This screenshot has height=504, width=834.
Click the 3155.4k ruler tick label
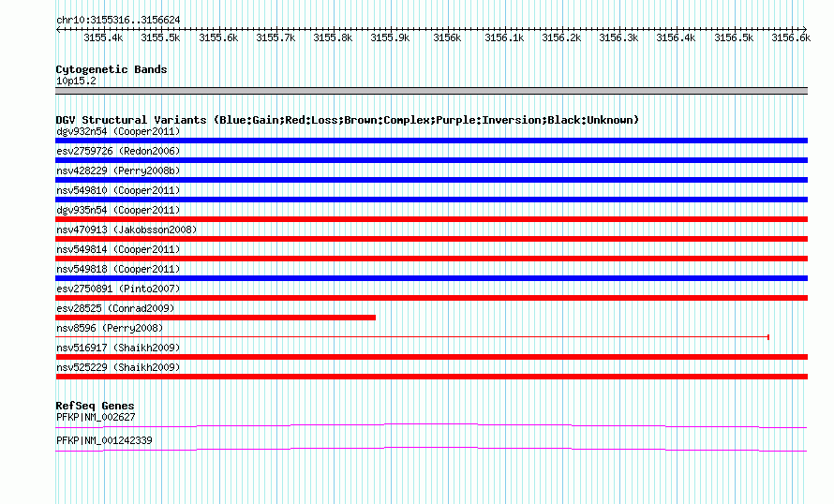click(x=103, y=37)
